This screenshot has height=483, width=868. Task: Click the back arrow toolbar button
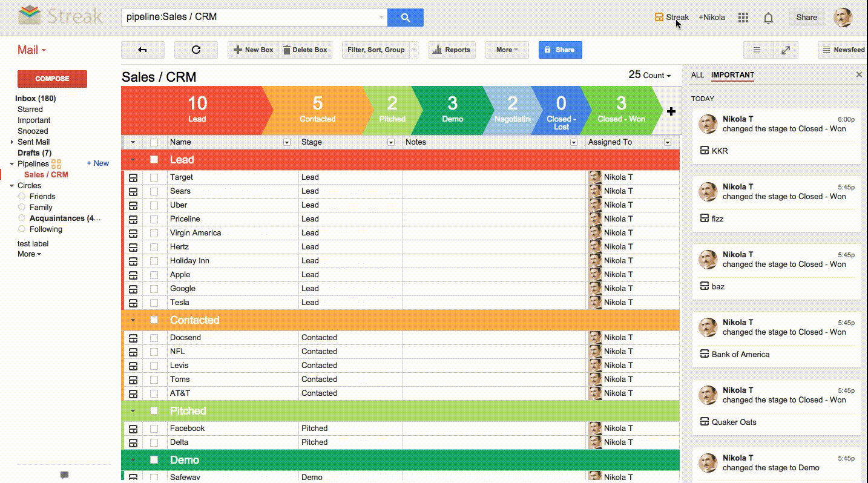[x=142, y=50]
